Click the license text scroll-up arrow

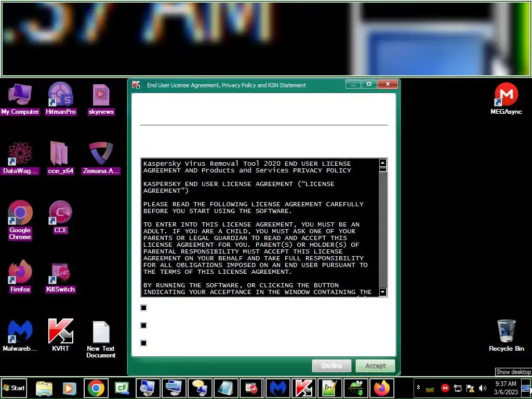click(x=383, y=163)
